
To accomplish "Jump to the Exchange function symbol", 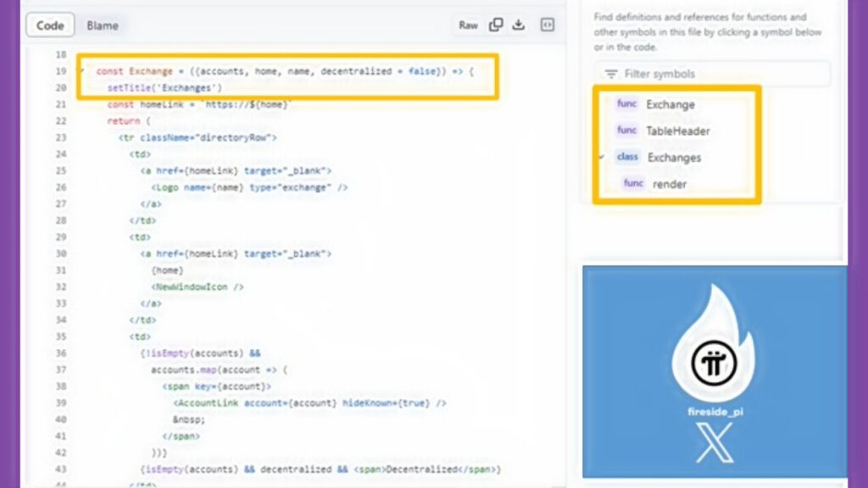I will [670, 104].
